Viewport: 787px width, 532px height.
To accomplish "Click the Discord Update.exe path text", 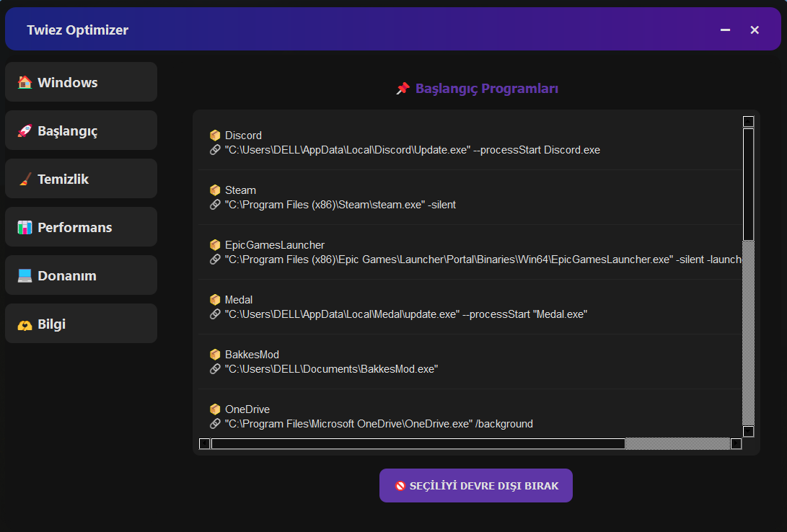I will pos(413,150).
